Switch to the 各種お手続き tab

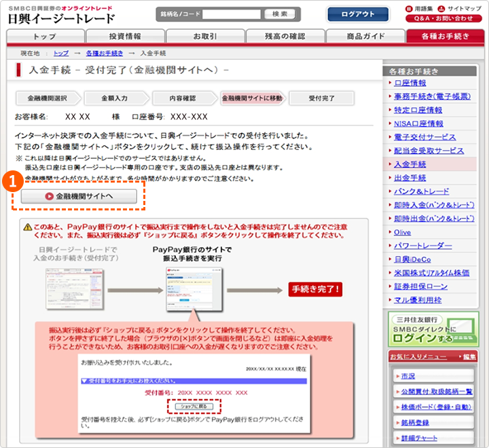[446, 36]
